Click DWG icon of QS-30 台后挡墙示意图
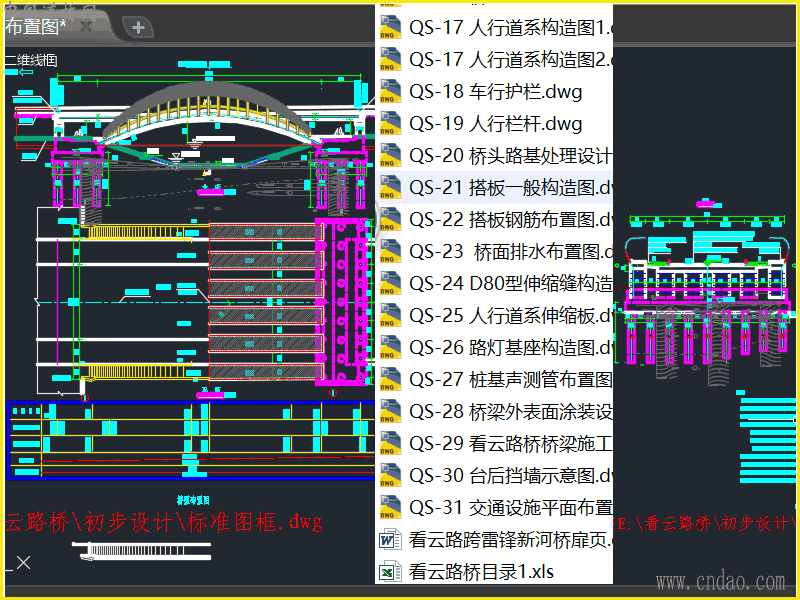The width and height of the screenshot is (800, 600). pyautogui.click(x=390, y=476)
